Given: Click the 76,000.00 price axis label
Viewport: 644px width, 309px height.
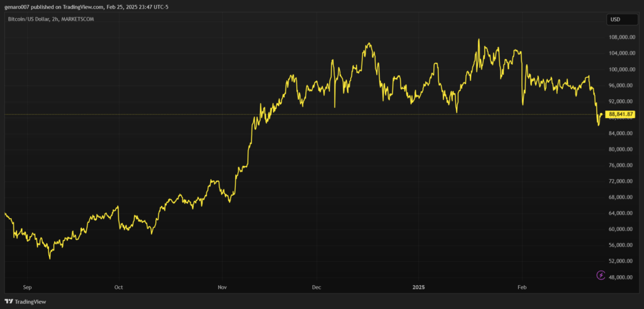Looking at the screenshot, I should coord(621,165).
